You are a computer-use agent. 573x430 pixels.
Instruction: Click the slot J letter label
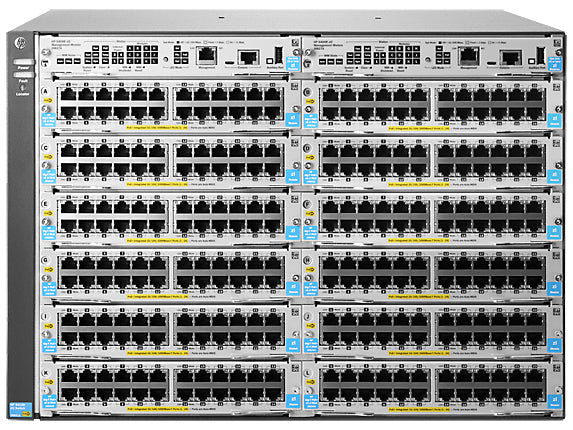[x=308, y=316]
